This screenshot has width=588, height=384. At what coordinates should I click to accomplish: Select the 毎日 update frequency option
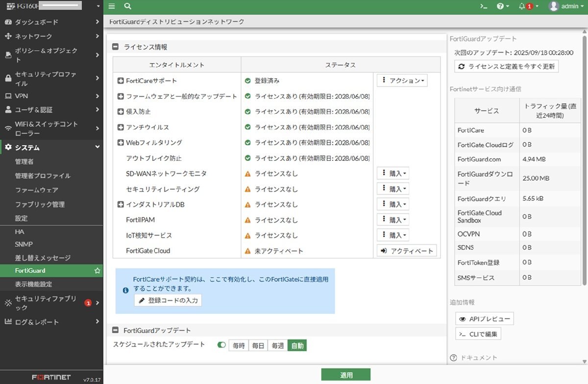click(258, 346)
